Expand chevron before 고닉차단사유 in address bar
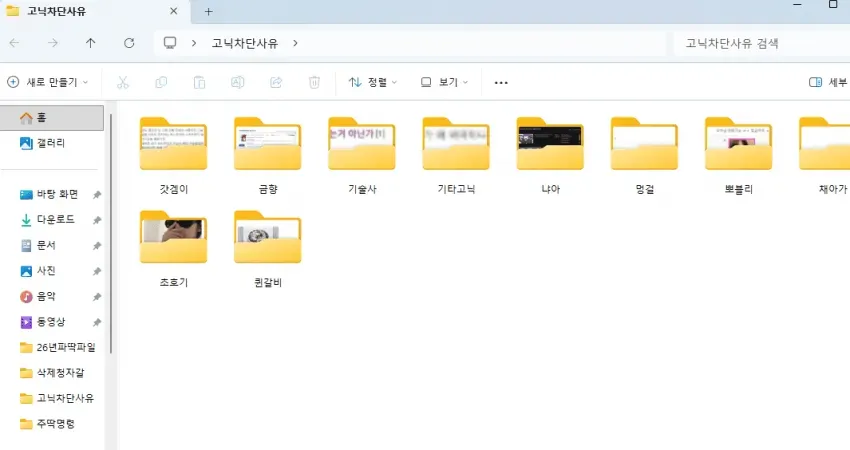This screenshot has height=450, width=850. (194, 43)
